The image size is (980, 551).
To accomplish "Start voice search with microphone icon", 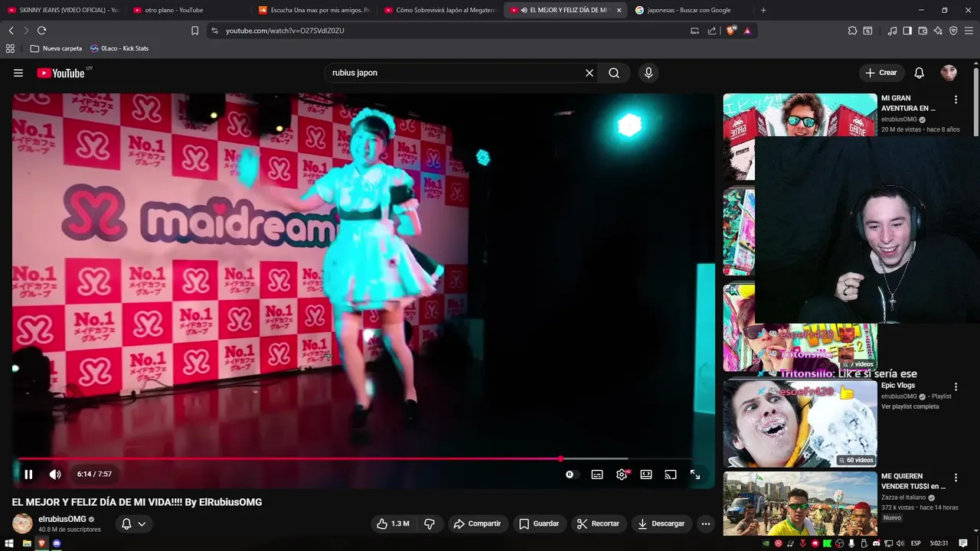I will click(x=648, y=73).
